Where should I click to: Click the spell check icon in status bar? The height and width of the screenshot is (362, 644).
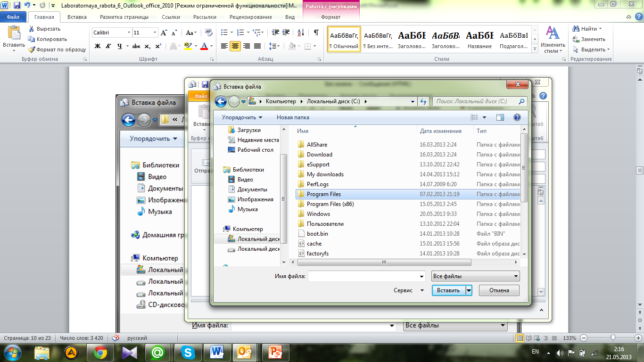point(116,338)
